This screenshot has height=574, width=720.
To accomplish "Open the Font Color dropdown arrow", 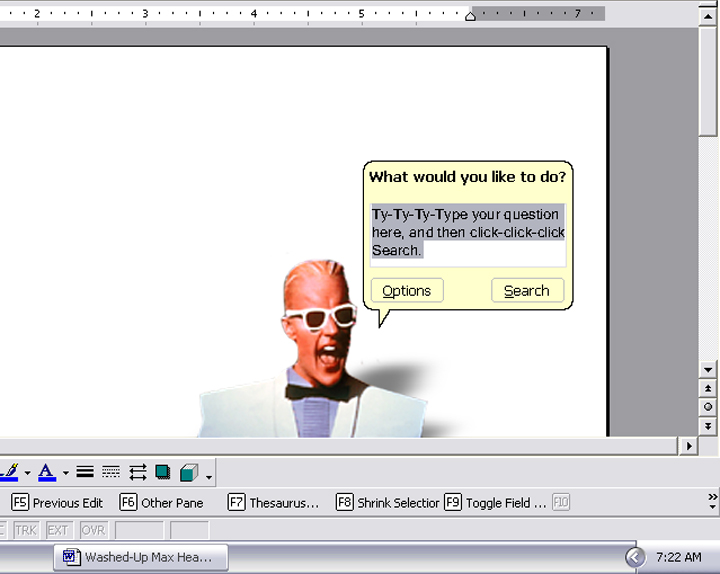I will [x=65, y=473].
